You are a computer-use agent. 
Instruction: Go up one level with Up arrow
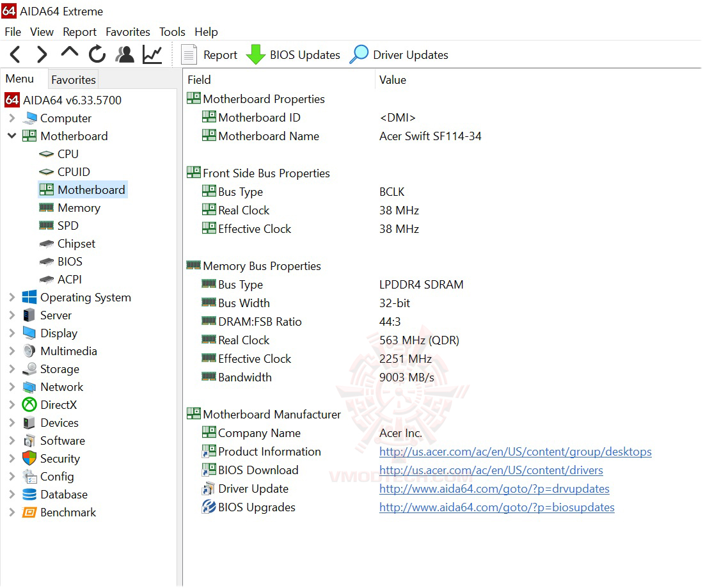tap(70, 52)
